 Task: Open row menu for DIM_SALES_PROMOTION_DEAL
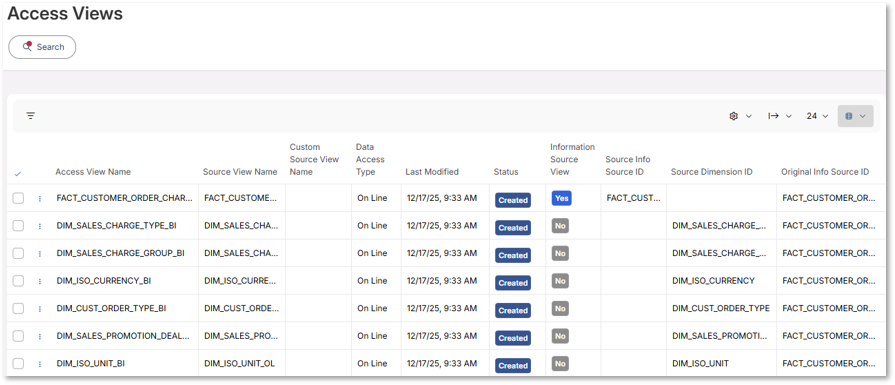[x=40, y=337]
